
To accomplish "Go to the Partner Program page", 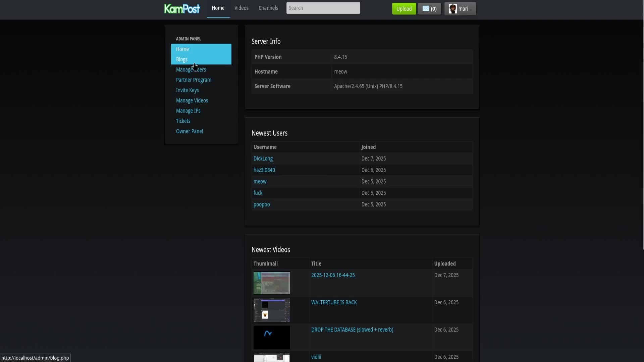I will [194, 80].
